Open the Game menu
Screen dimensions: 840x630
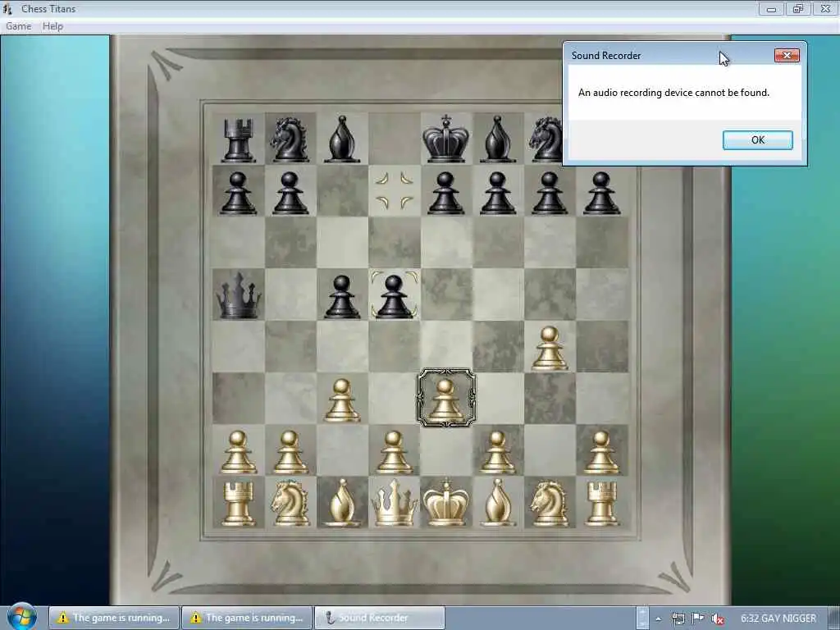(19, 26)
